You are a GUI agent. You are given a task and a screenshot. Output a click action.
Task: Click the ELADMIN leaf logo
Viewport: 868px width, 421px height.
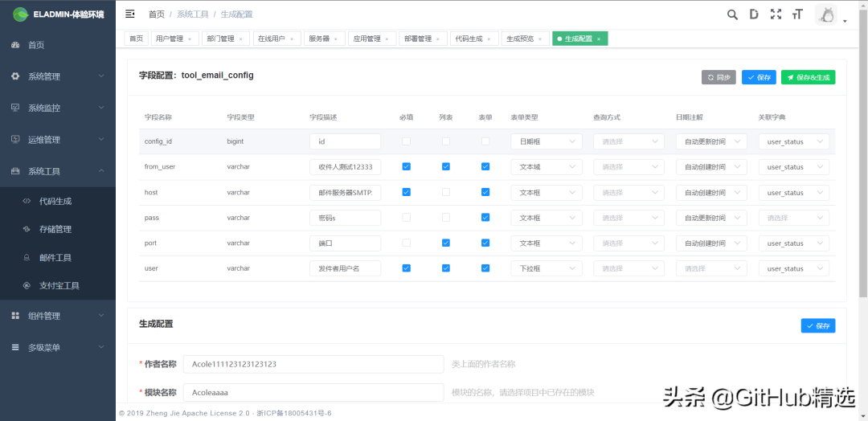tap(20, 14)
